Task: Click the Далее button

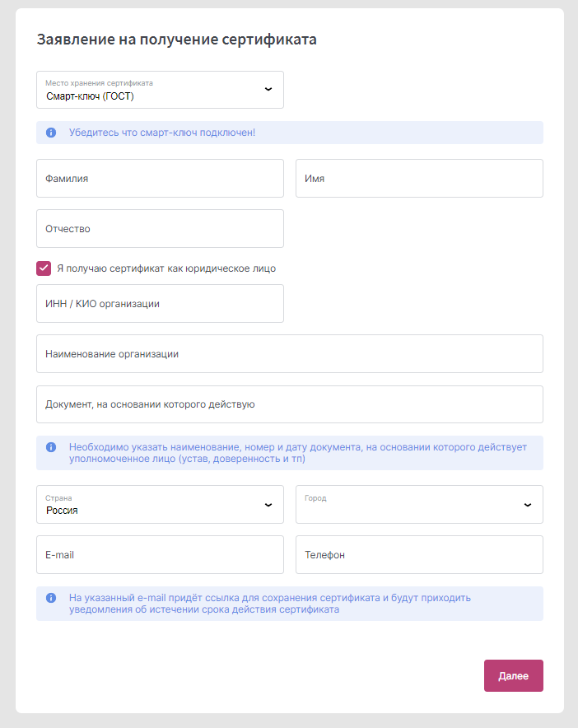Action: pos(514,676)
